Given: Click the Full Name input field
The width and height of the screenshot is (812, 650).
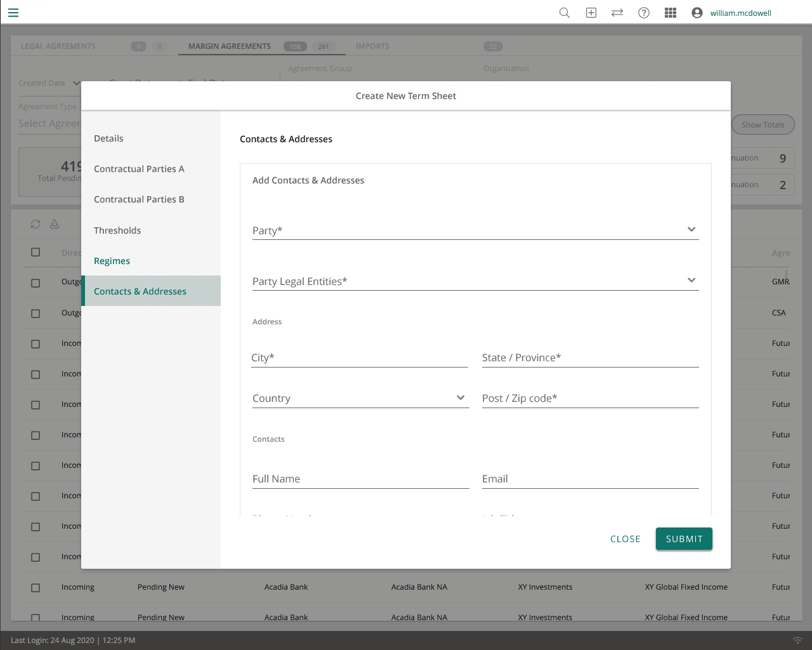Looking at the screenshot, I should pyautogui.click(x=360, y=479).
